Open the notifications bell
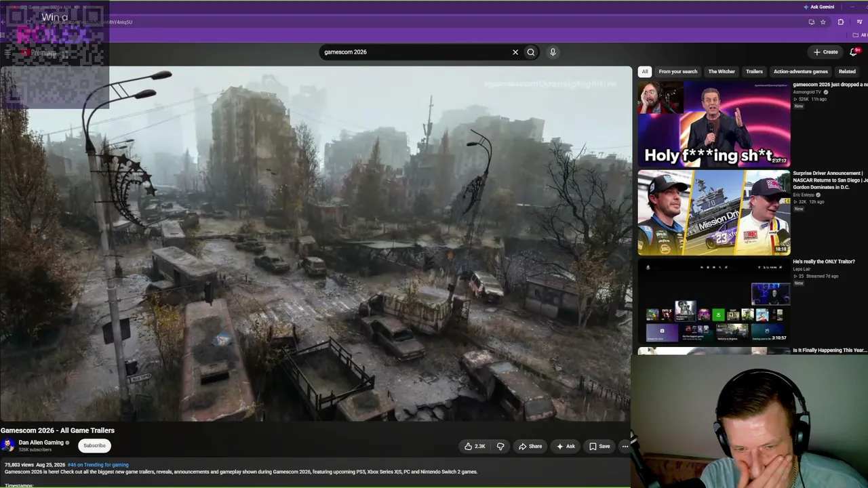 854,52
